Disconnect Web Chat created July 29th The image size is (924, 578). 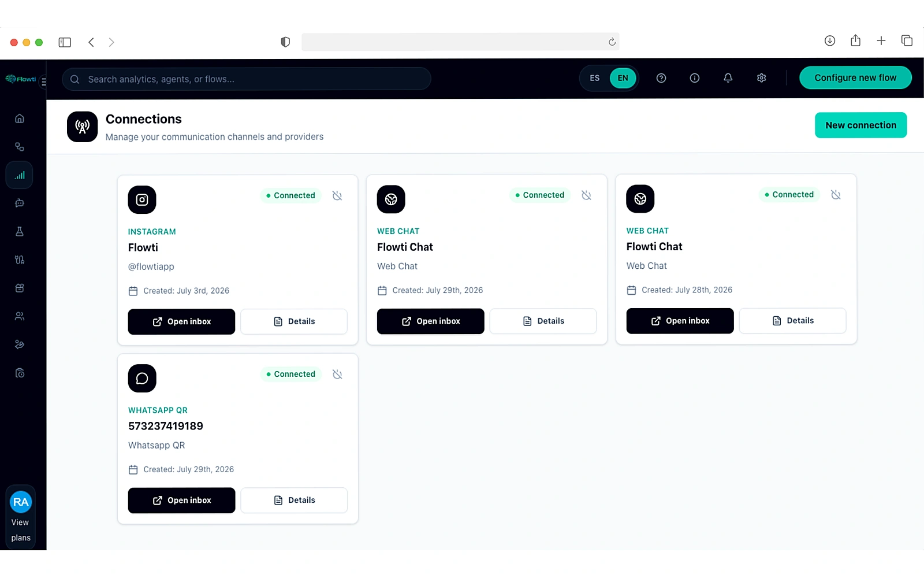[586, 195]
